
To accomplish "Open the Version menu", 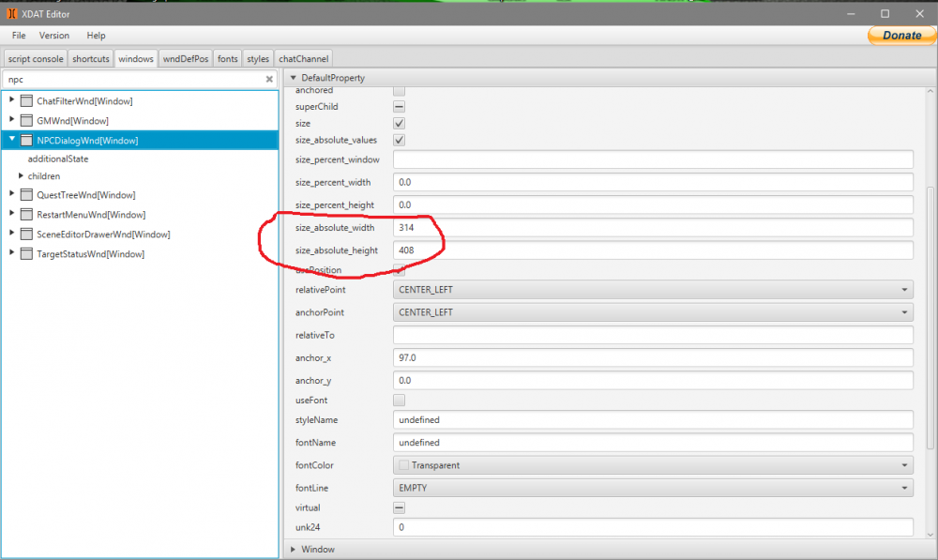I will (x=53, y=36).
